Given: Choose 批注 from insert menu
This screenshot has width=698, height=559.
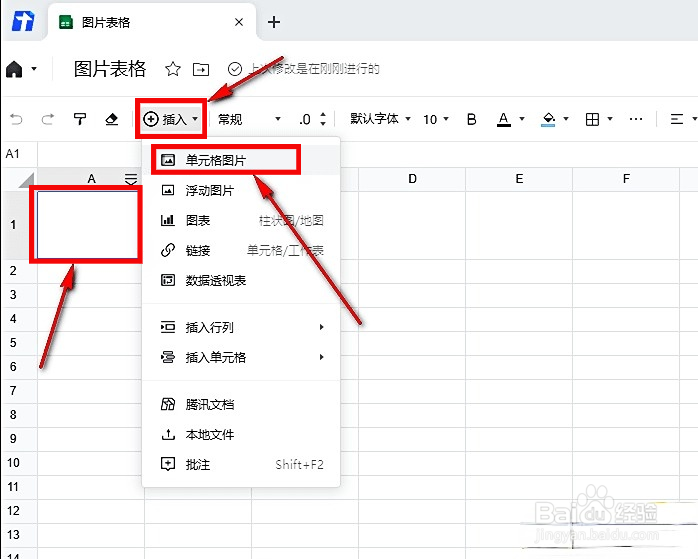Looking at the screenshot, I should (x=240, y=465).
